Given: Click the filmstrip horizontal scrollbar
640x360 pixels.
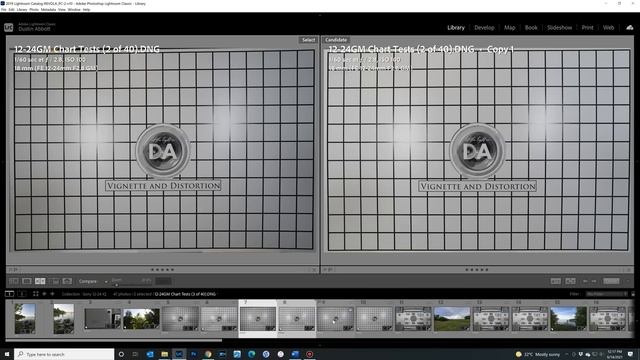Looking at the screenshot, I should 113,340.
